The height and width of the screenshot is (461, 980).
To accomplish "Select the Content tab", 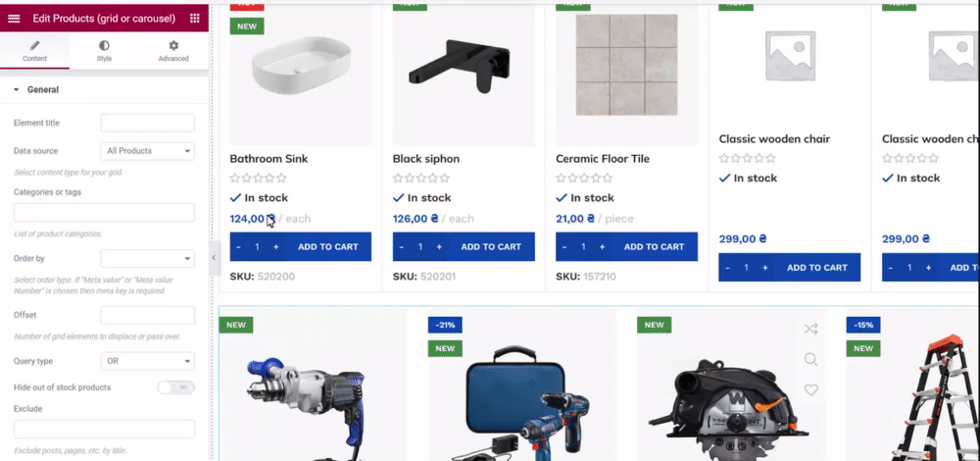I will [x=34, y=51].
